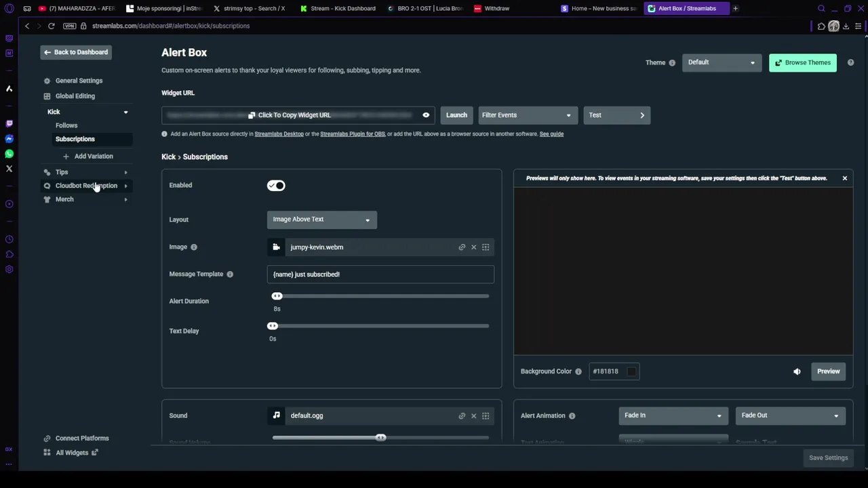Open the Layout Image Above Text dropdown
The width and height of the screenshot is (868, 488).
pyautogui.click(x=322, y=220)
